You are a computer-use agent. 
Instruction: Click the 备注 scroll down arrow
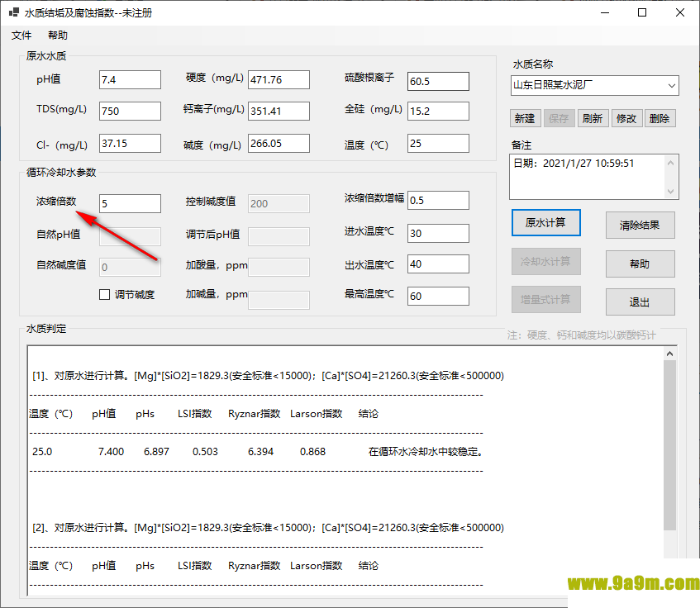[x=670, y=192]
